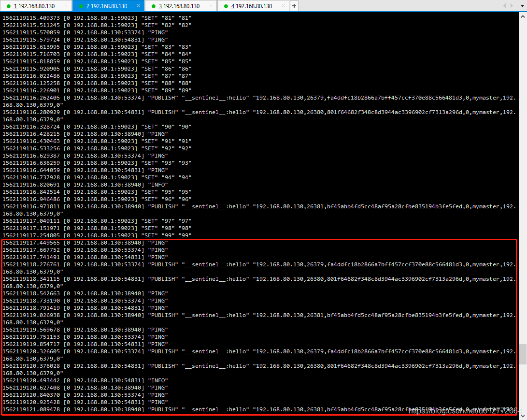Open the tab list dropdown arrow
The width and height of the screenshot is (527, 420).
click(x=522, y=6)
